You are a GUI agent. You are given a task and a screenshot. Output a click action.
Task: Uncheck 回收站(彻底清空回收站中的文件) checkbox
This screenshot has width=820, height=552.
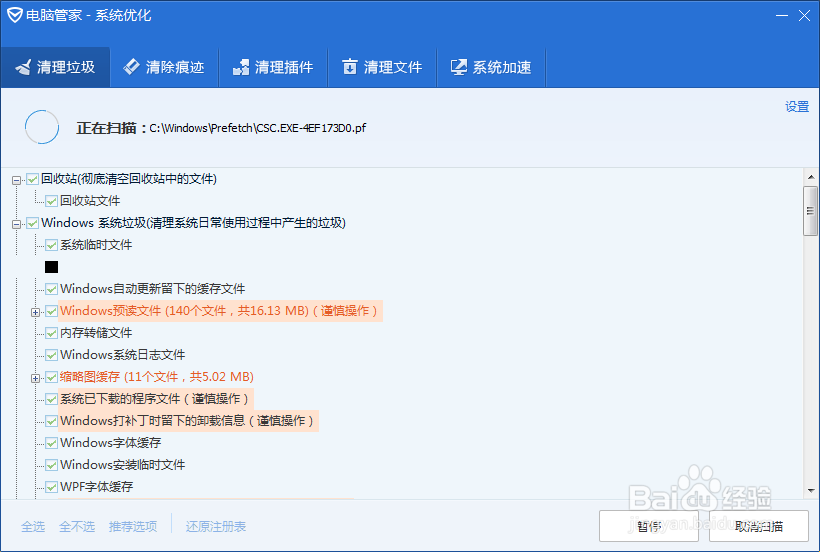32,179
